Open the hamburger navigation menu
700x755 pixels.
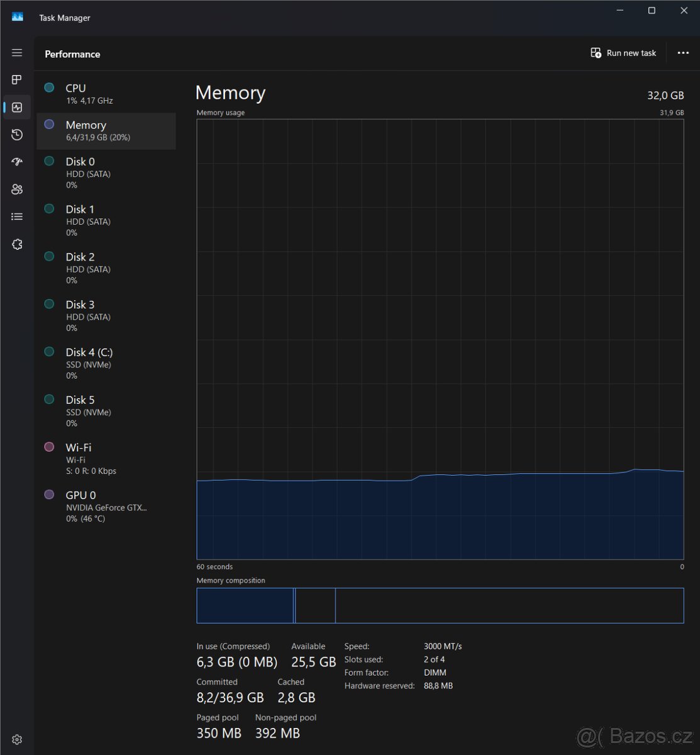pos(17,53)
